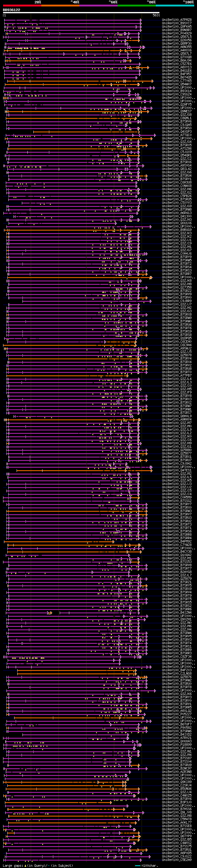Image resolution: width=197 pixels, height=868 pixels.
Task: Select hit label UniRef100_A8XY13
Action: coord(177,67)
